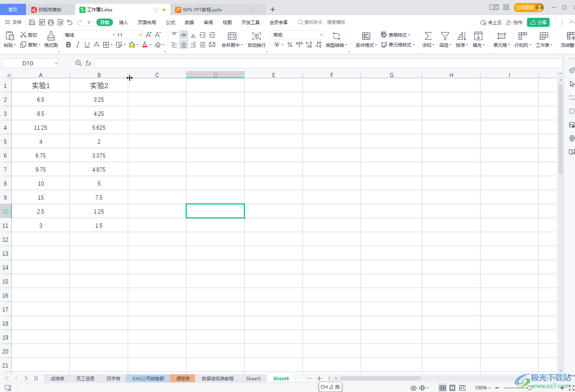575x392 pixels.
Task: Open Print Preview from quick toolbar
Action: pos(60,22)
